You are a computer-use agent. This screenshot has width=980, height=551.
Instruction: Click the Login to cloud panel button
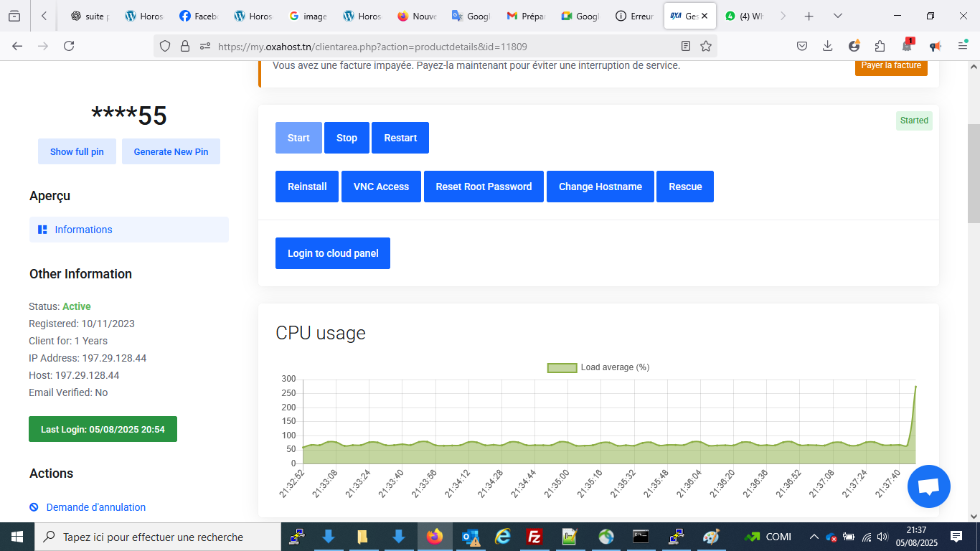(333, 253)
